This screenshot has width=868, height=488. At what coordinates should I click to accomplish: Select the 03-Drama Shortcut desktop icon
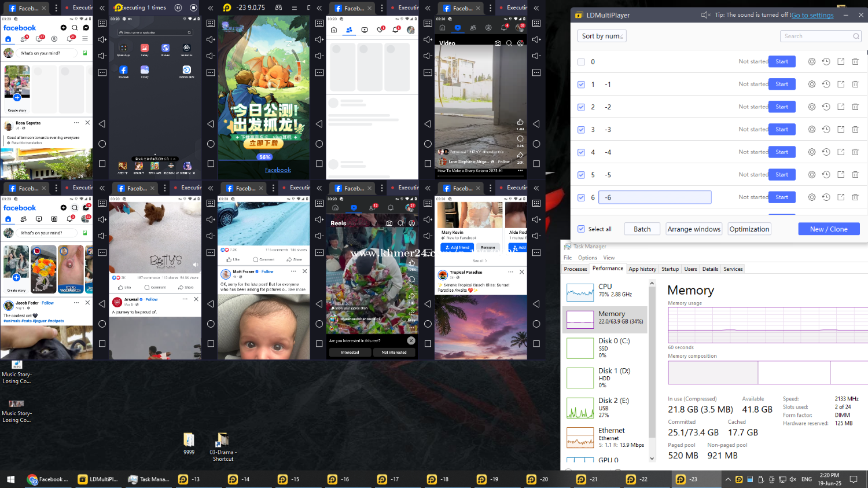223,447
